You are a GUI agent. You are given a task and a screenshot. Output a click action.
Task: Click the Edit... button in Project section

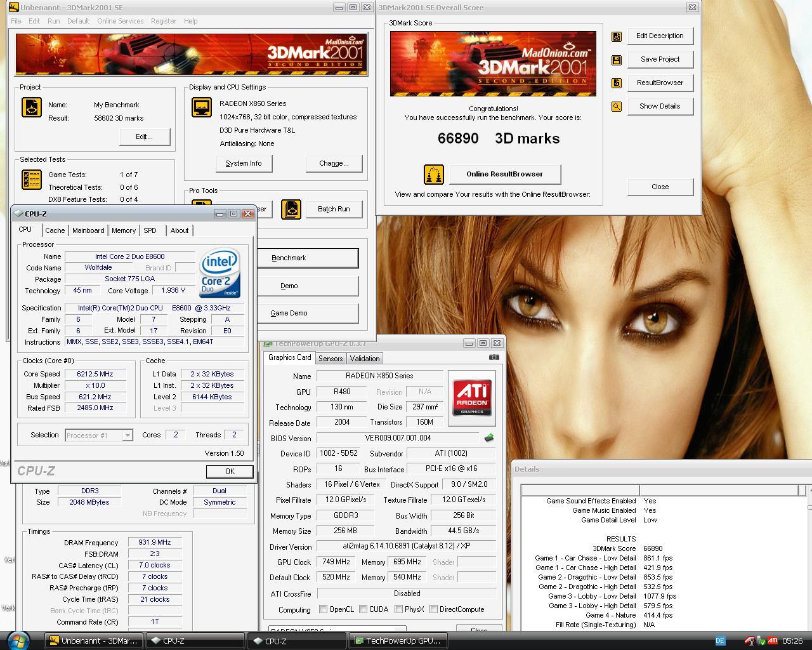(x=144, y=136)
